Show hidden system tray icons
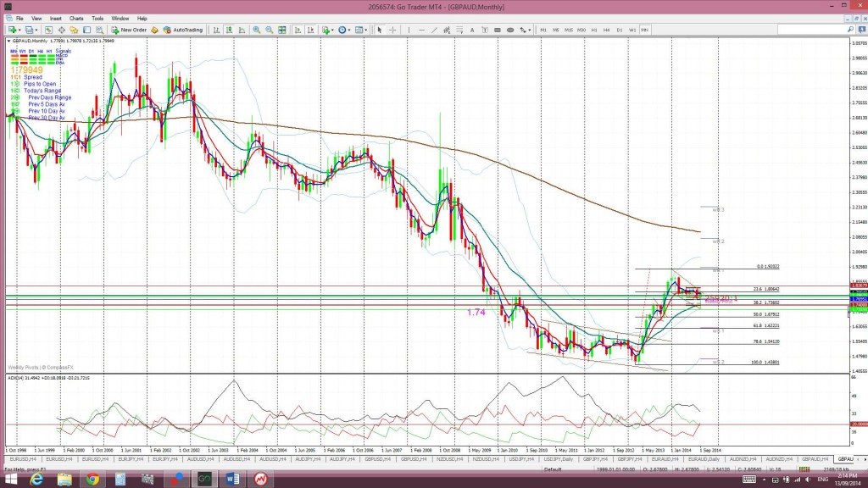The image size is (868, 488). (x=765, y=480)
